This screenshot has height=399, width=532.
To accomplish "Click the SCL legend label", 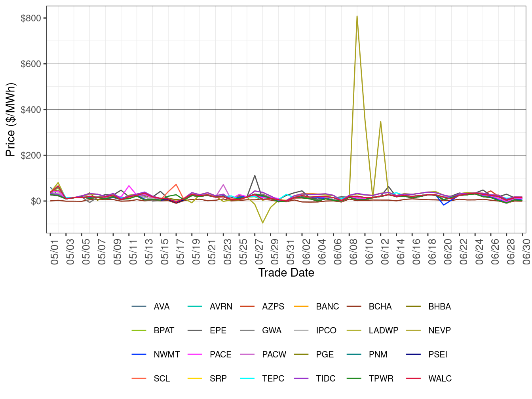I will point(161,379).
